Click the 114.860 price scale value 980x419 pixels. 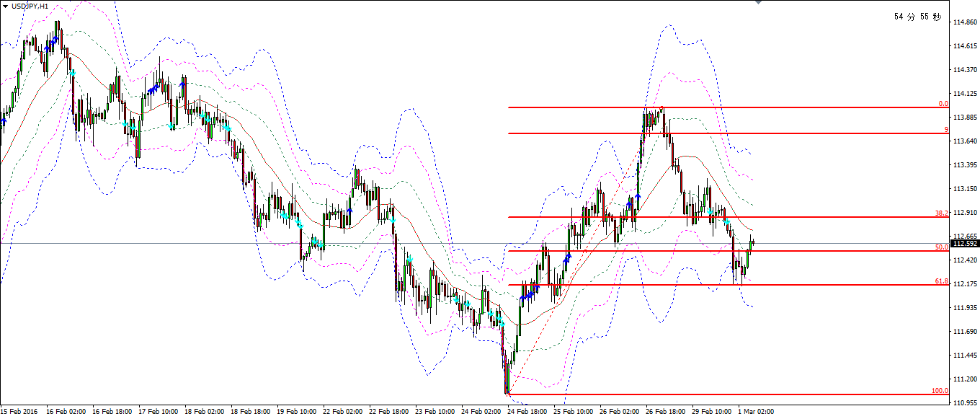965,22
